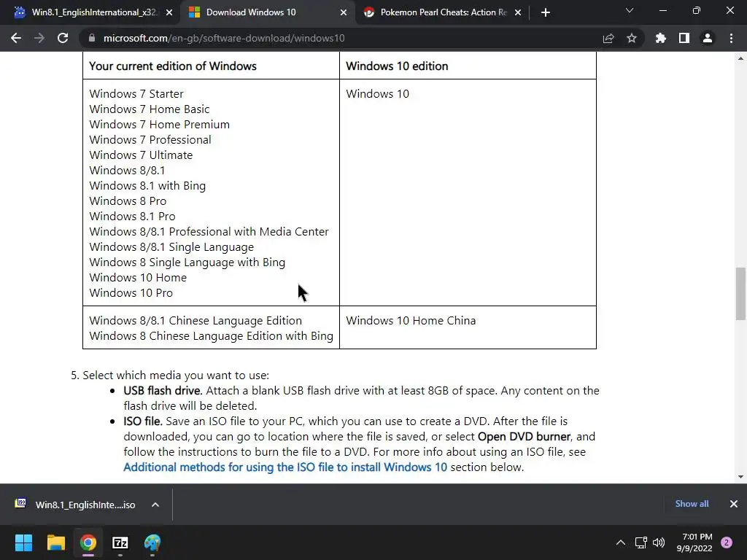747x560 pixels.
Task: Open the clock and date panel
Action: coord(694,542)
